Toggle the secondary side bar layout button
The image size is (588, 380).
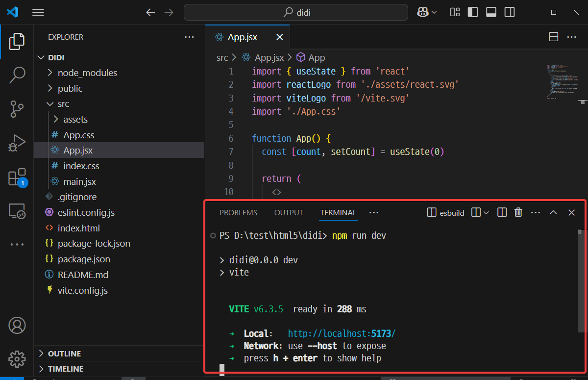click(510, 12)
